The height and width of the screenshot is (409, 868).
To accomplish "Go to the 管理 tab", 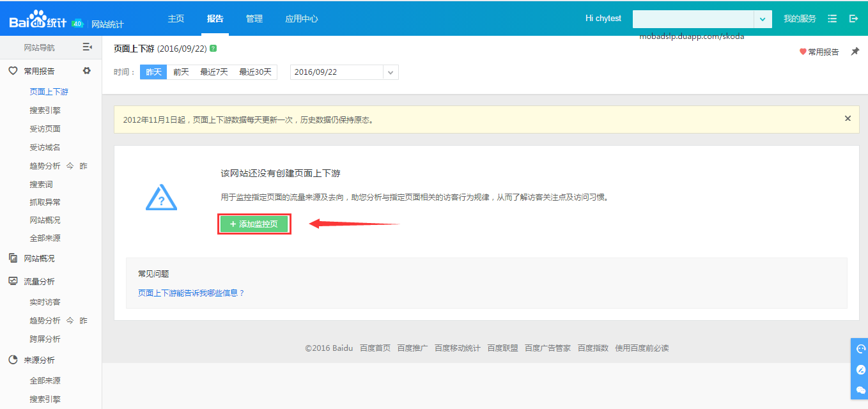I will click(x=254, y=19).
